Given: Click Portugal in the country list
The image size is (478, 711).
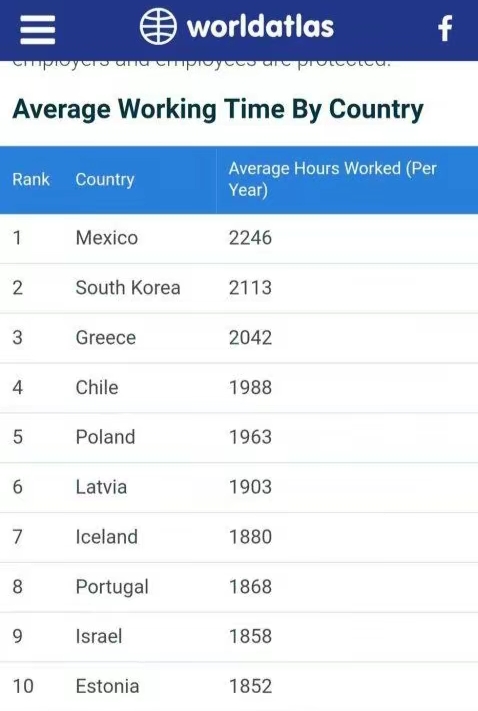Looking at the screenshot, I should (112, 587).
